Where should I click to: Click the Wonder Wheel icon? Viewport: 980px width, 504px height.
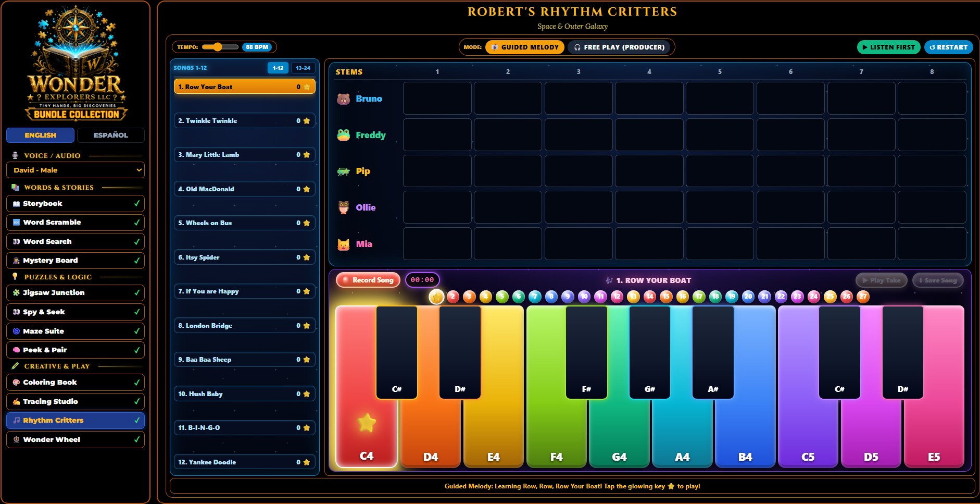pyautogui.click(x=16, y=440)
